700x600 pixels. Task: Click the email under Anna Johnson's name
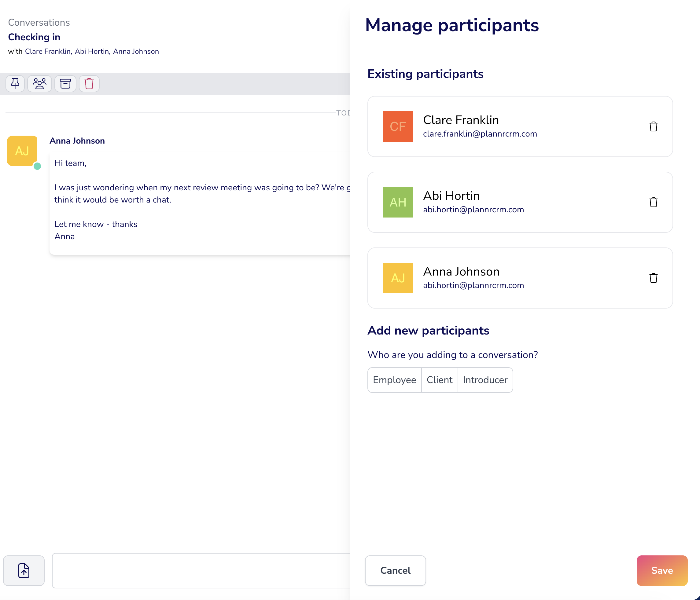coord(473,285)
